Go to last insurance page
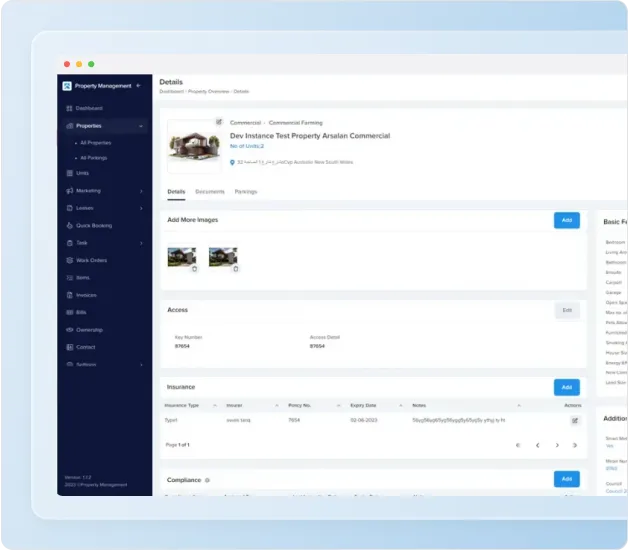 click(575, 445)
